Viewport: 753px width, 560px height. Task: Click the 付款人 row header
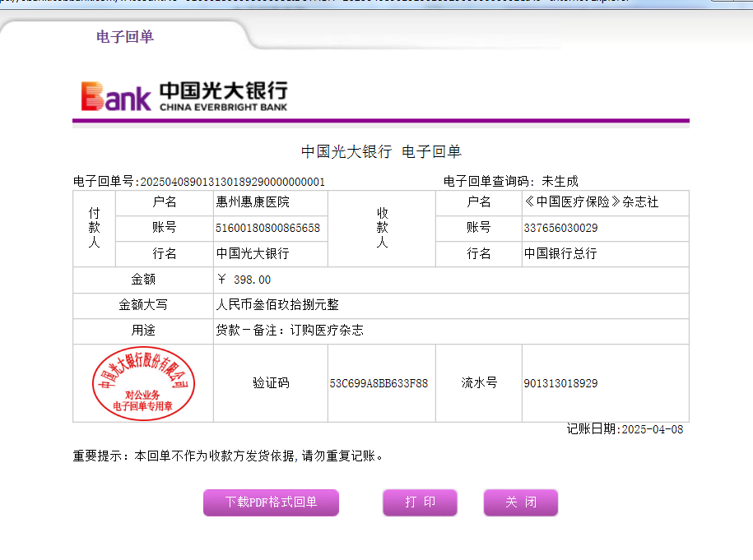(x=94, y=228)
